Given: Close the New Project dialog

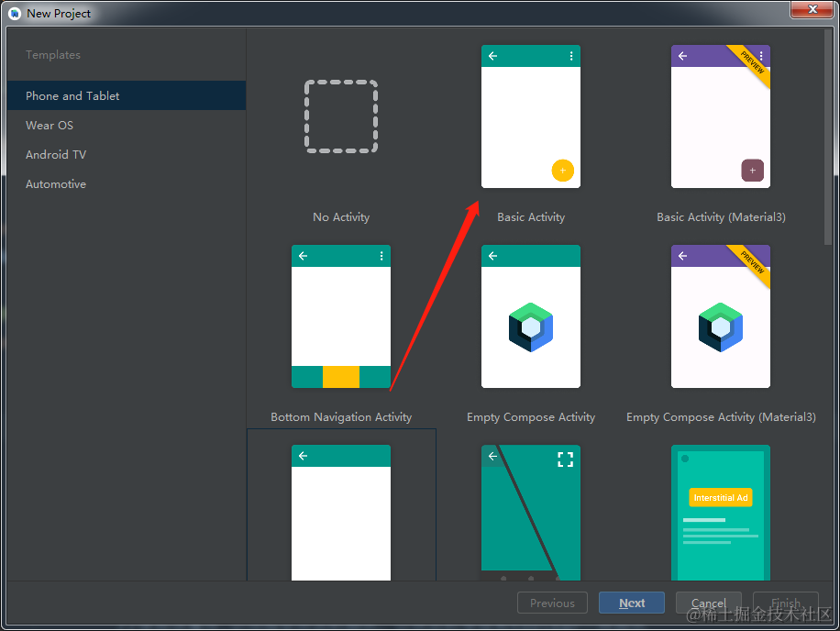Looking at the screenshot, I should coord(812,9).
